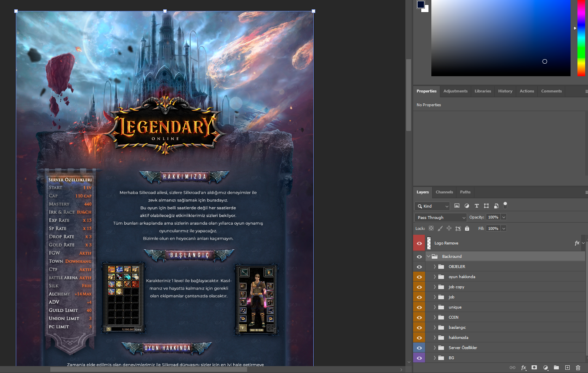Expand the OBJELER group
This screenshot has height=373, width=588.
pos(435,266)
